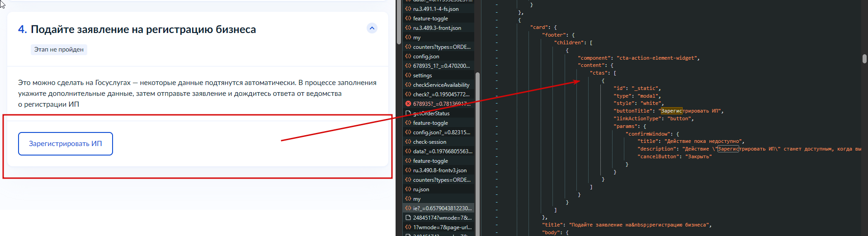Click the JSON preview panel scrollbar thumb
Image resolution: width=868 pixels, height=236 pixels.
tap(864, 59)
